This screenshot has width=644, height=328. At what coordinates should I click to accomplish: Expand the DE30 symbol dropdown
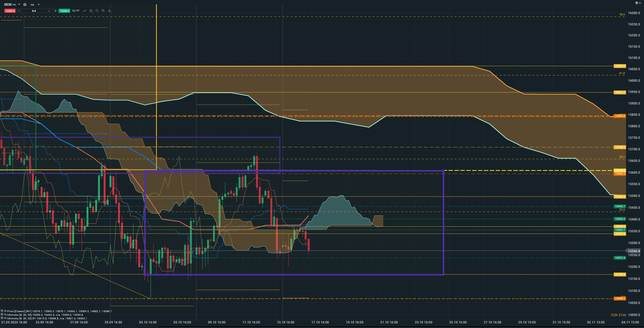19,5
